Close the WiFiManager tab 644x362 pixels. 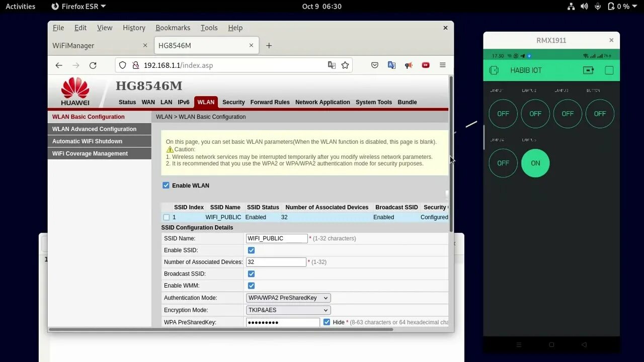145,45
